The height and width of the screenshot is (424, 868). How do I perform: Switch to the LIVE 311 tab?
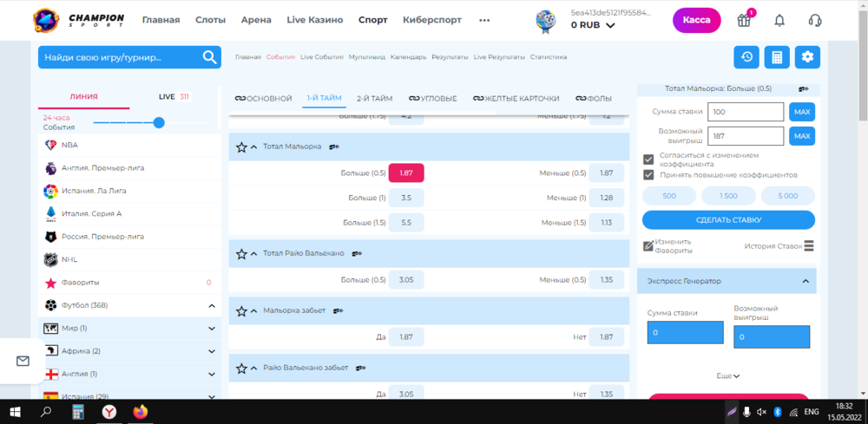pyautogui.click(x=174, y=97)
